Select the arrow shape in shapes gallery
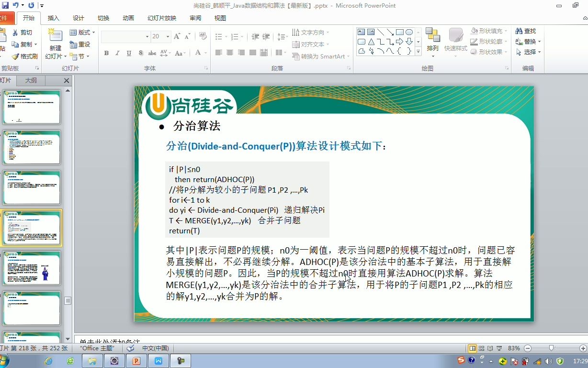Screen dimensions: 588x368 pyautogui.click(x=400, y=42)
